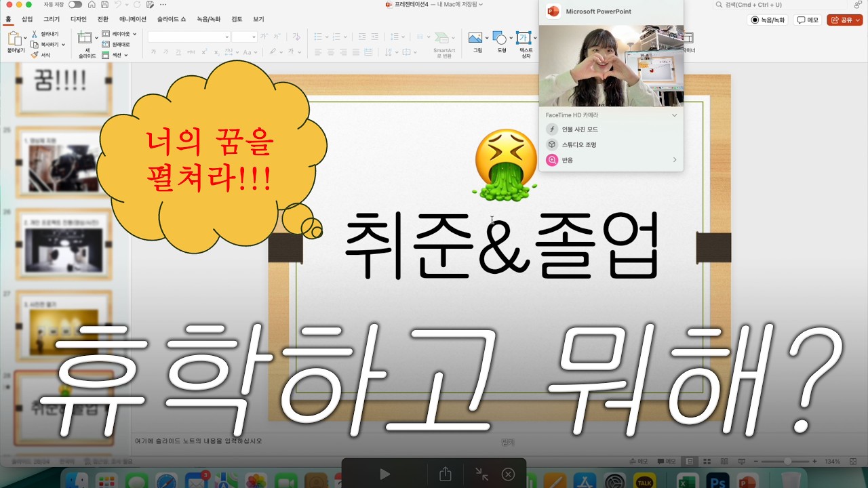Click the 공유 share button
This screenshot has width=868, height=488.
pyautogui.click(x=844, y=20)
